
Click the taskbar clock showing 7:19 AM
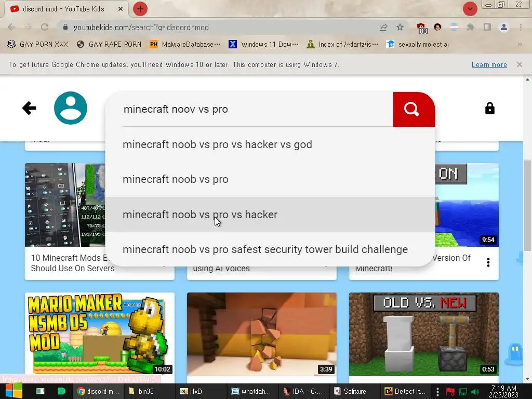[503, 391]
